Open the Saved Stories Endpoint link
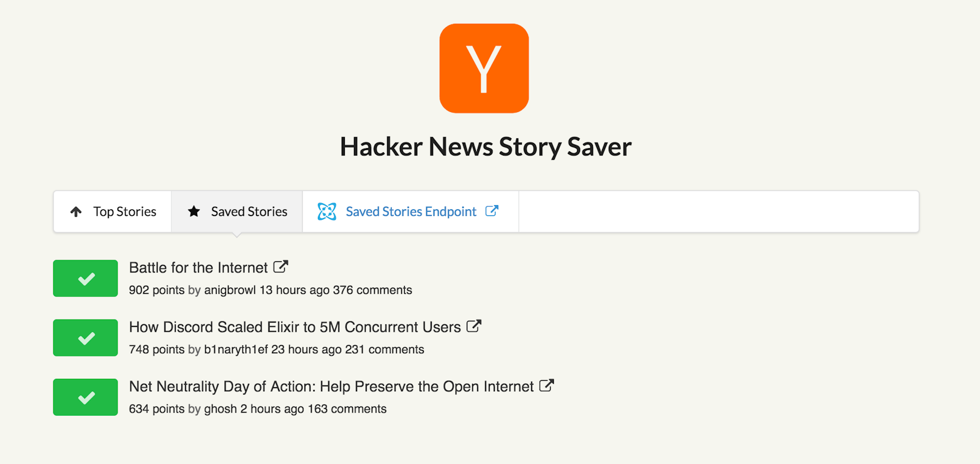 click(411, 211)
